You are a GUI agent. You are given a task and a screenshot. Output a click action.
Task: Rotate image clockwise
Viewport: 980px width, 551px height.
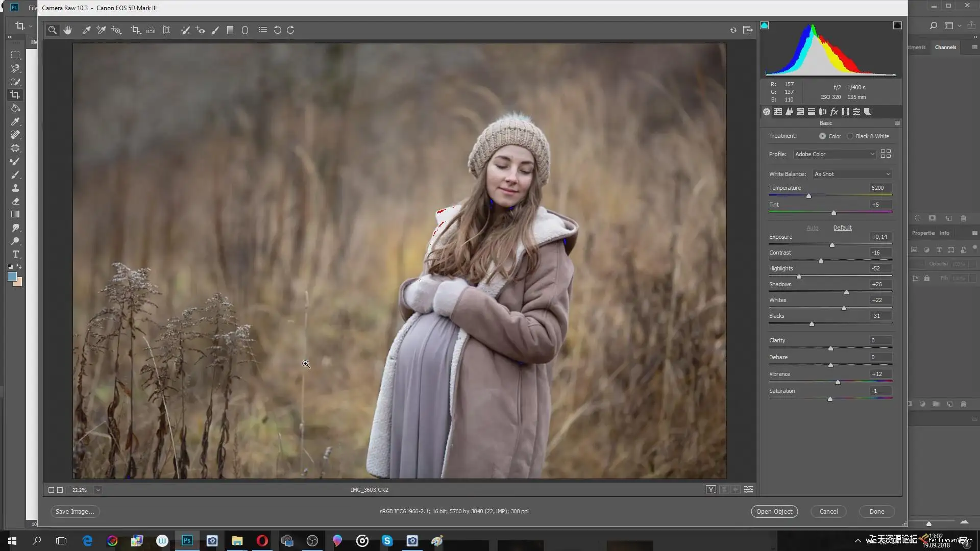290,30
